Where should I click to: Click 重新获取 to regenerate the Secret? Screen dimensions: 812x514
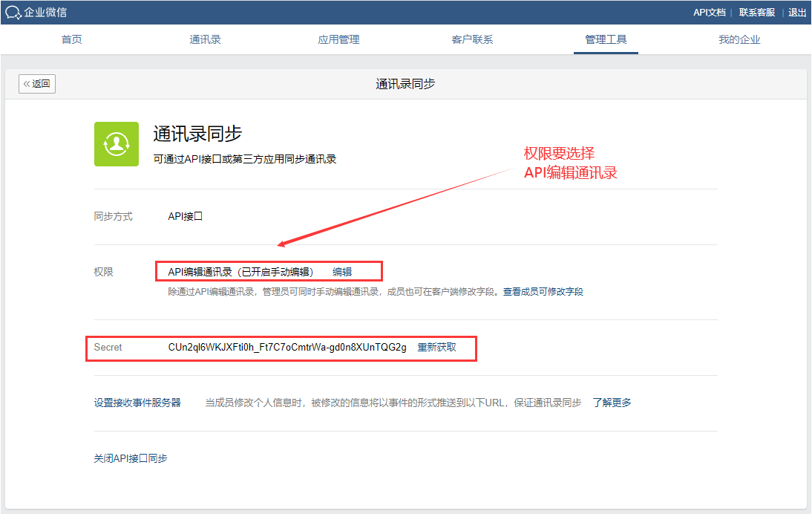[436, 348]
